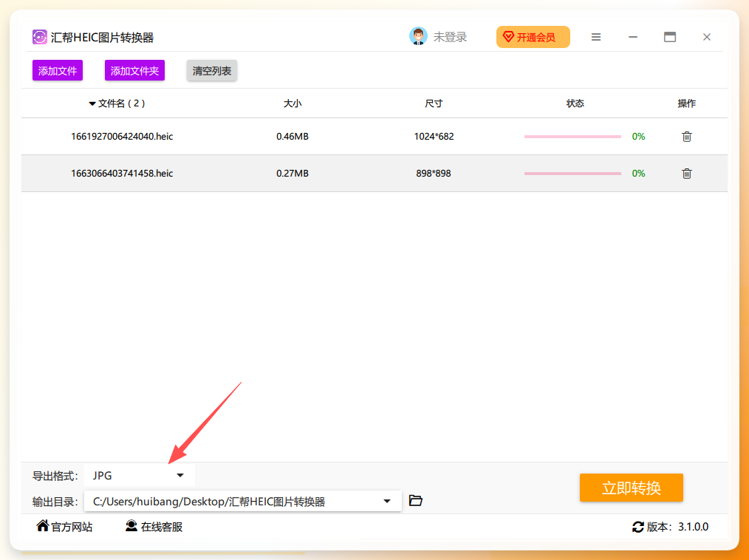Open the 开通会员 membership button
Screen dimensions: 749x560
coord(533,37)
